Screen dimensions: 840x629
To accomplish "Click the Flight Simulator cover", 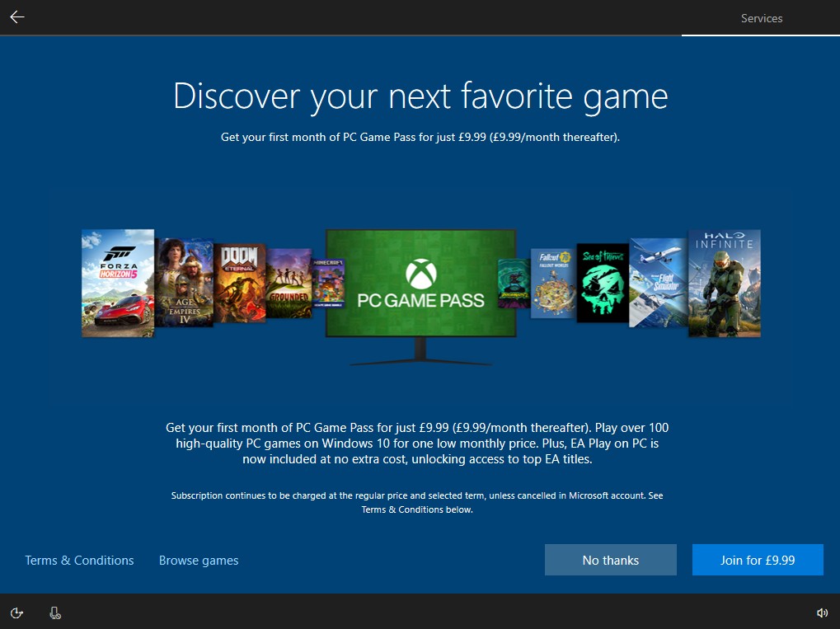I will 659,283.
